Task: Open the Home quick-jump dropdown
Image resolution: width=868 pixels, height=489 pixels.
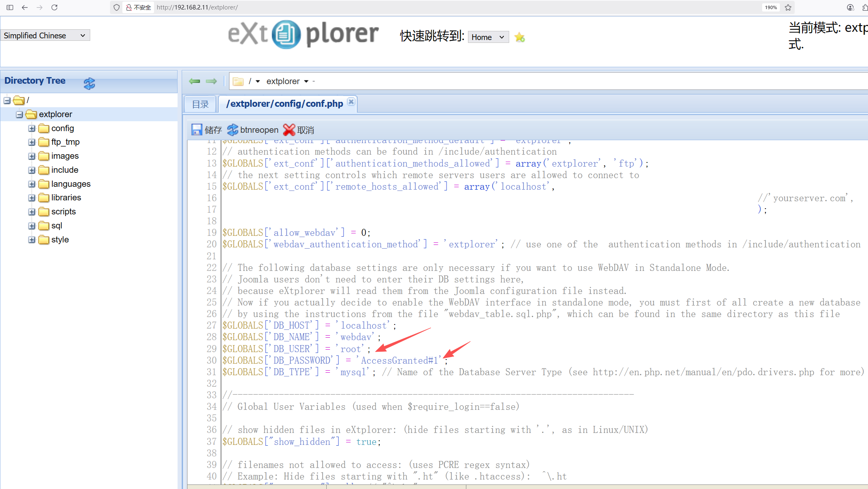Action: [488, 37]
